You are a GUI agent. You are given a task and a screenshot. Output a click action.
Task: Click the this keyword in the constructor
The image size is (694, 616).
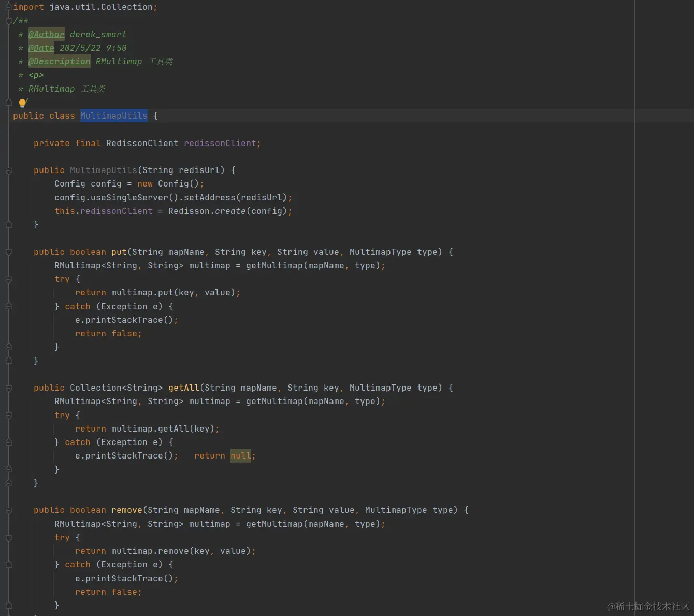pos(65,211)
